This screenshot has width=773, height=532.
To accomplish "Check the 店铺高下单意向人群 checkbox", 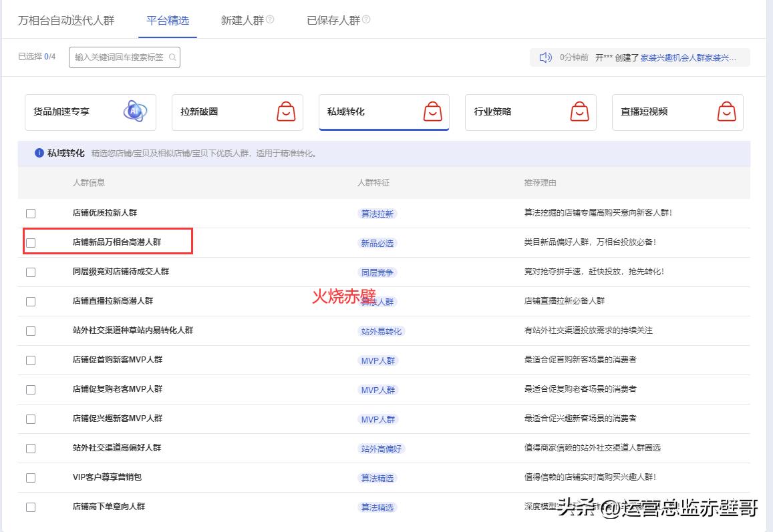I will pyautogui.click(x=30, y=507).
